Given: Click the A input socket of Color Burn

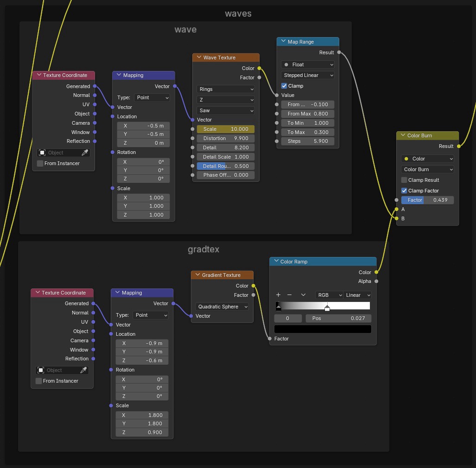Looking at the screenshot, I should [x=396, y=209].
